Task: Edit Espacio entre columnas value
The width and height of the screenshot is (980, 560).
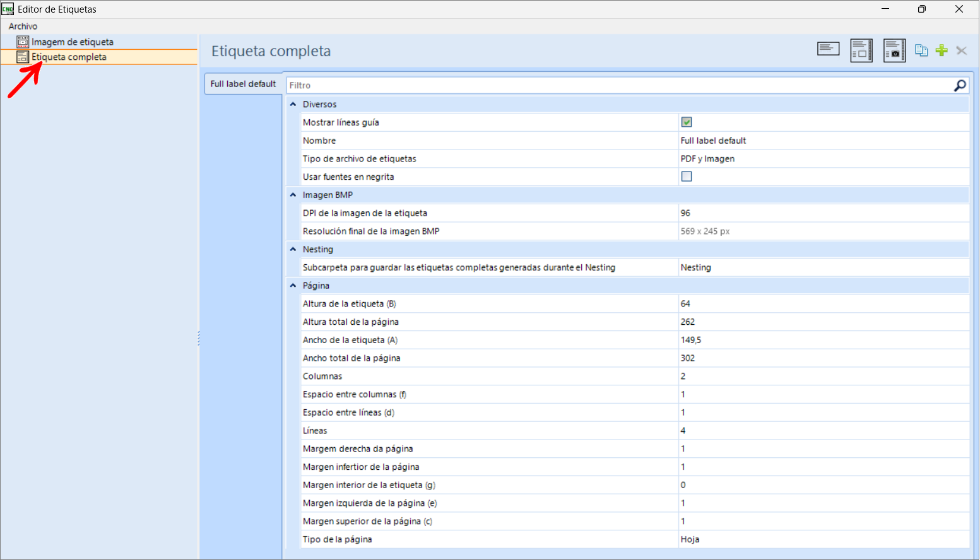Action: click(824, 394)
